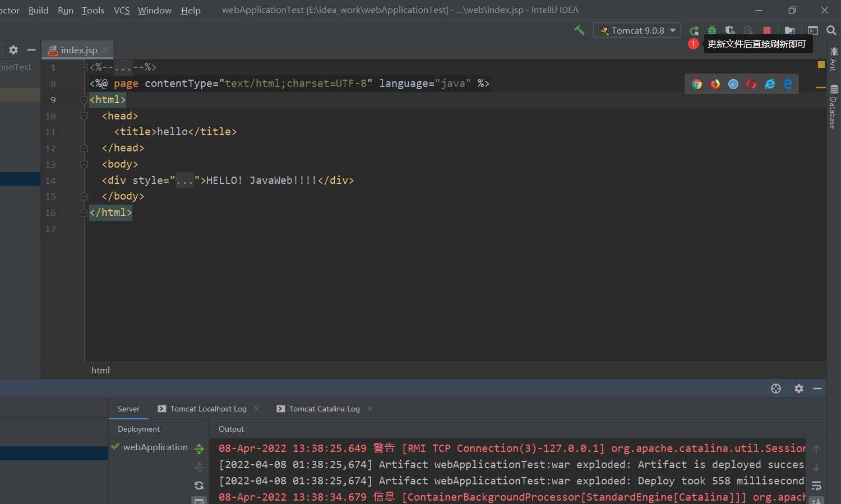Click the yellow inspection indicator square
Screen dimensions: 841x504
tap(821, 65)
